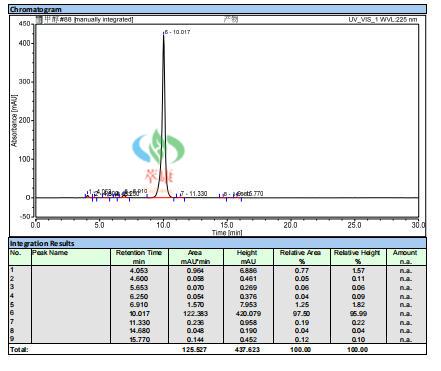This screenshot has width=441, height=371.
Task: Click height value 0.958
Action: pos(248,322)
